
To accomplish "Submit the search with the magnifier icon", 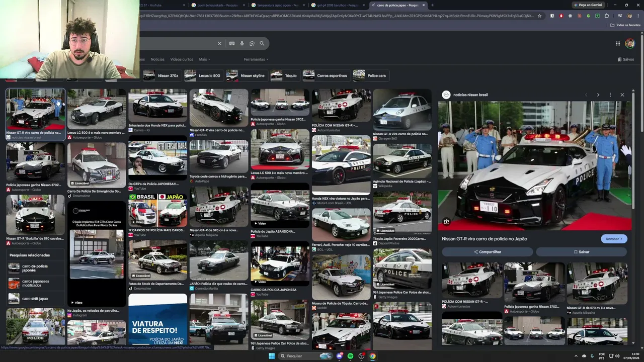I will (262, 44).
